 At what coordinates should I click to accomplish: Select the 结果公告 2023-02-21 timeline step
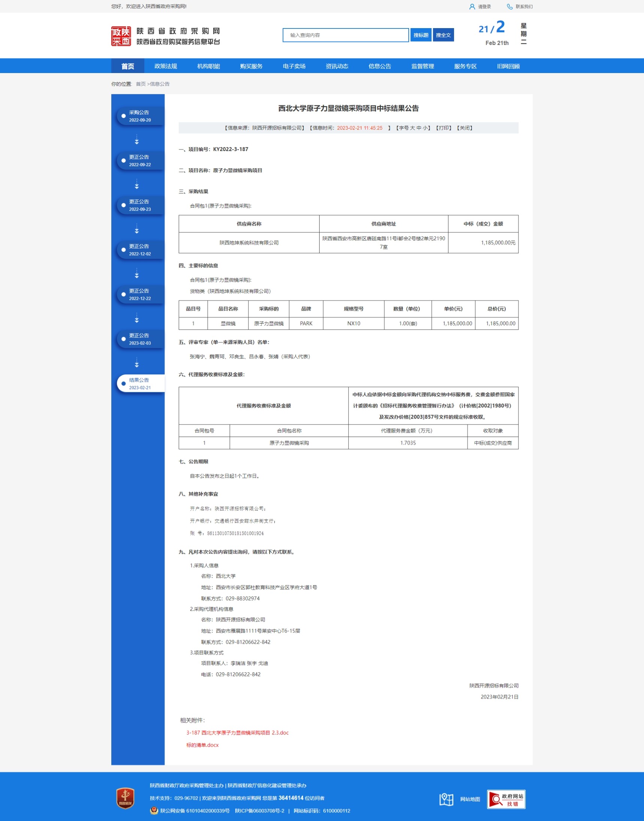click(x=140, y=384)
